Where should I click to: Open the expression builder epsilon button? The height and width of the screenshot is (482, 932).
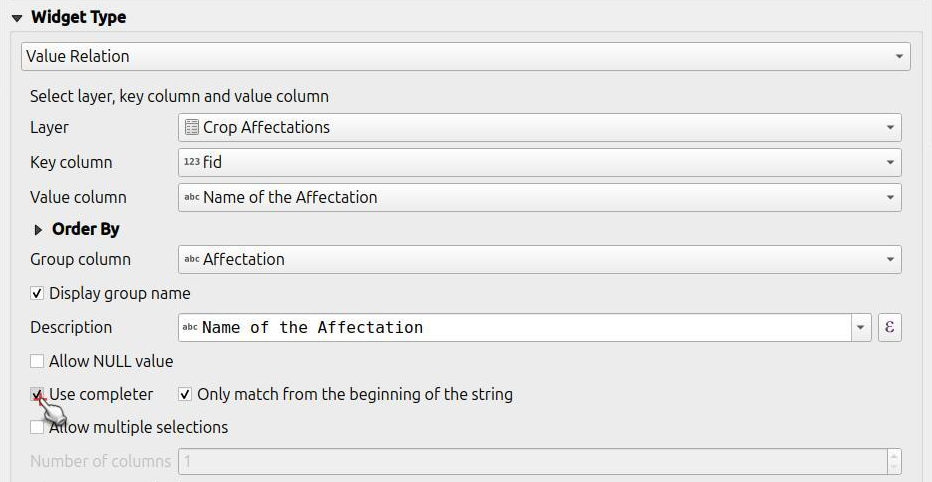[x=889, y=327]
